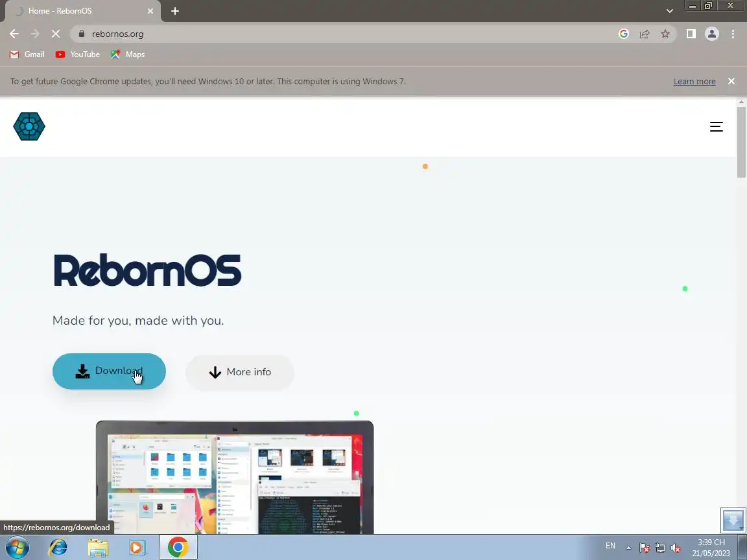The image size is (747, 560).
Task: Click Learn more about Chrome updates
Action: coord(694,82)
